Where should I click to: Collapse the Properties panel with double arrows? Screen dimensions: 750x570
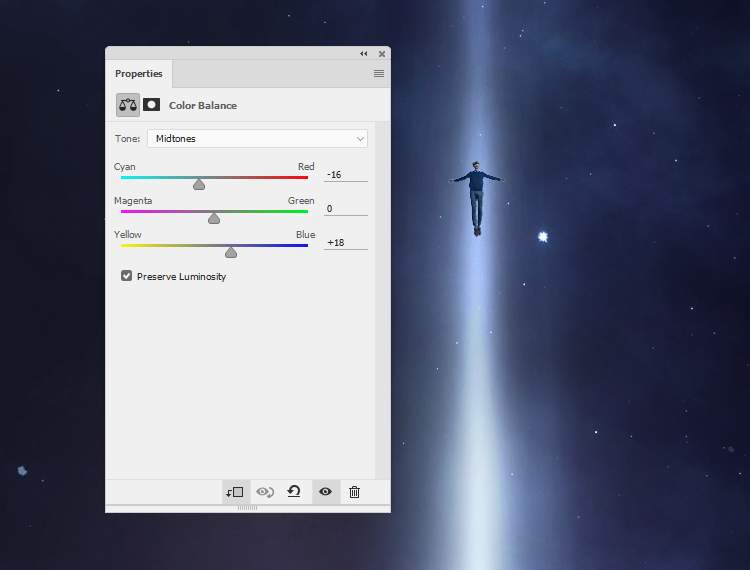pos(364,54)
